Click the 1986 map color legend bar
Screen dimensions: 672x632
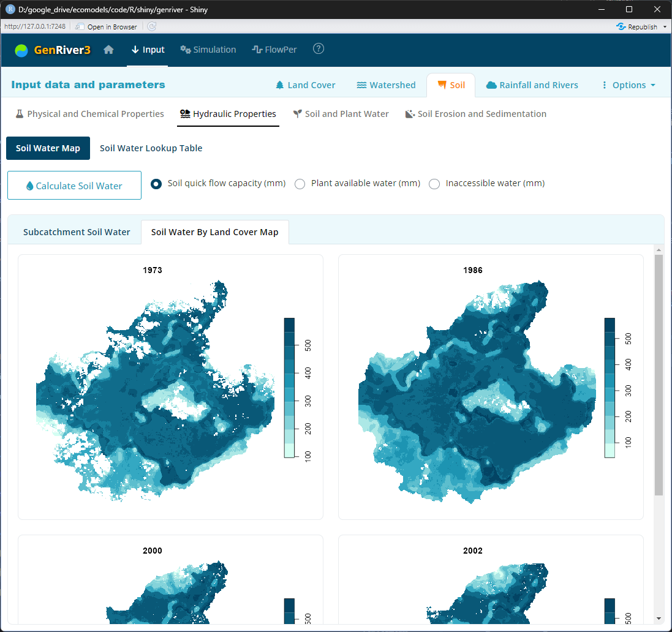[610, 388]
